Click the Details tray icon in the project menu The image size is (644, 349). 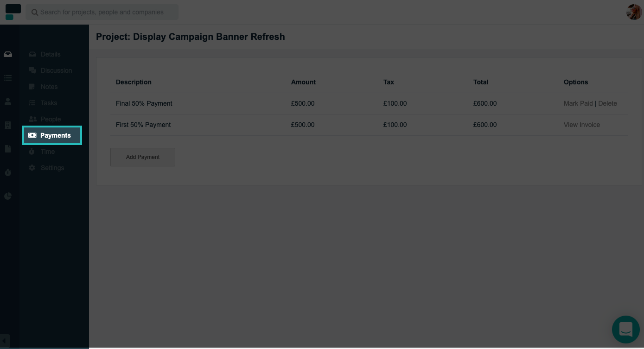pos(32,54)
